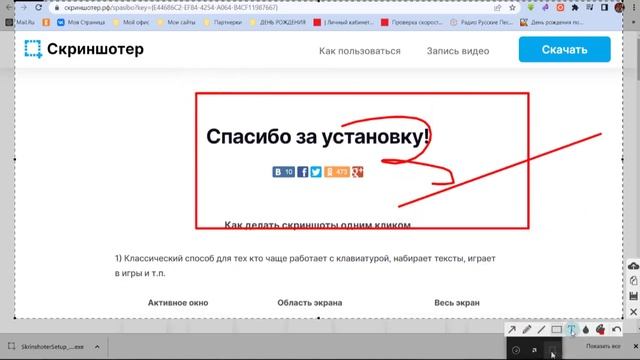
Task: Close the downloads bar
Action: 636,346
